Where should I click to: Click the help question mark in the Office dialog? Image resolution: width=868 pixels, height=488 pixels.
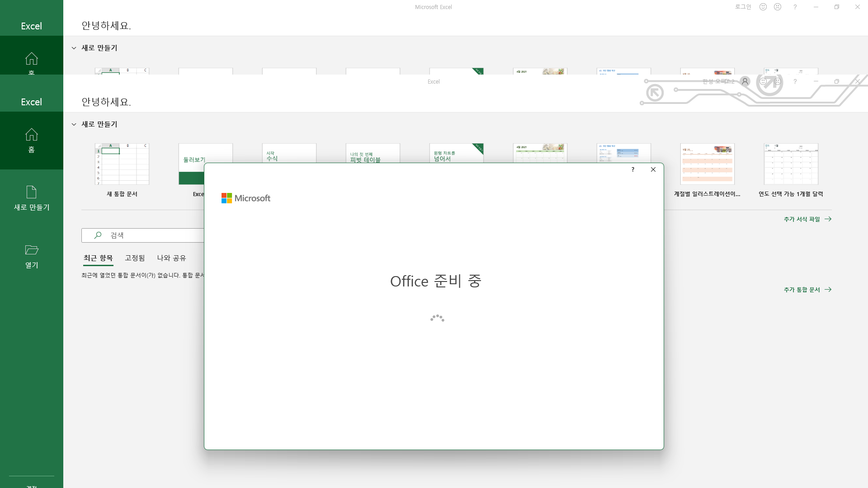632,169
